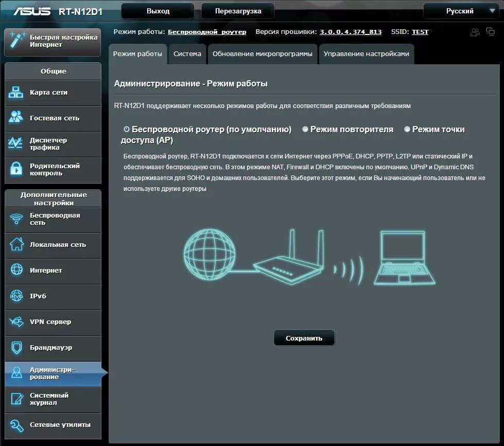
Task: Click the Общие section header
Action: point(53,72)
